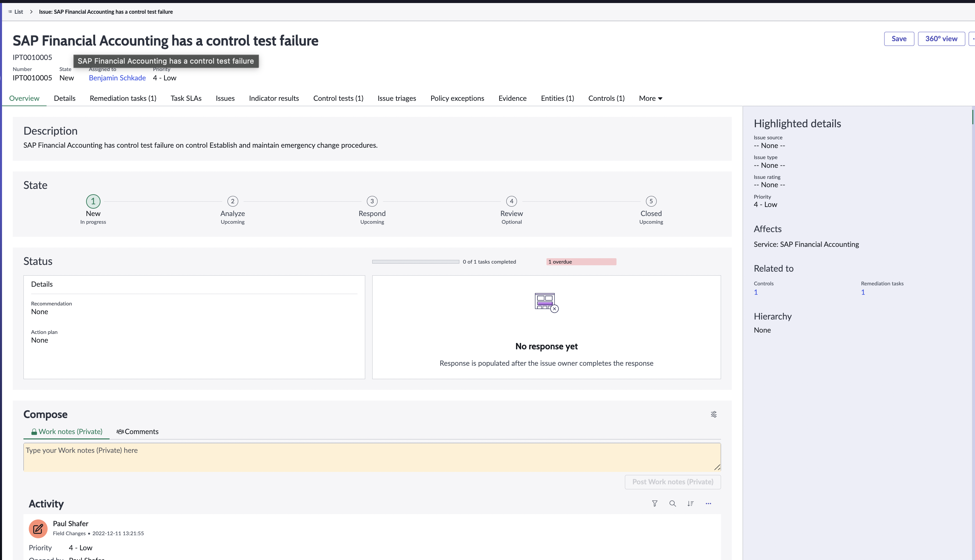Viewport: 975px width, 560px height.
Task: Click the tasks completed progress bar
Action: 415,262
